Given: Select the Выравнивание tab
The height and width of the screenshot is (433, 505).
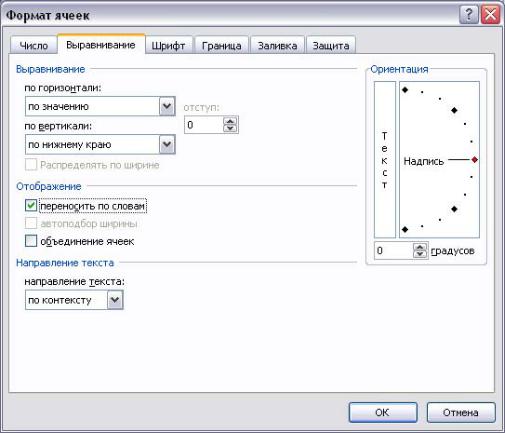Looking at the screenshot, I should 101,45.
